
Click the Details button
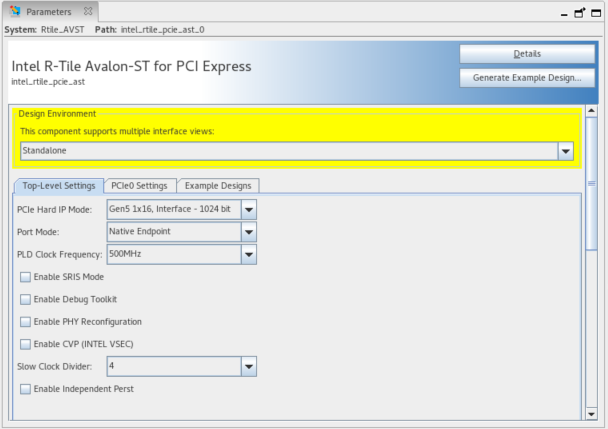[x=527, y=53]
